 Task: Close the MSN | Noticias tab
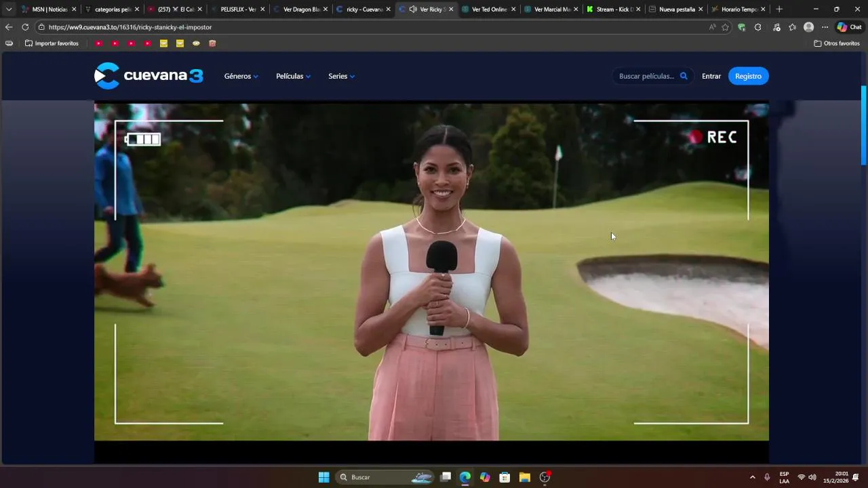[74, 9]
